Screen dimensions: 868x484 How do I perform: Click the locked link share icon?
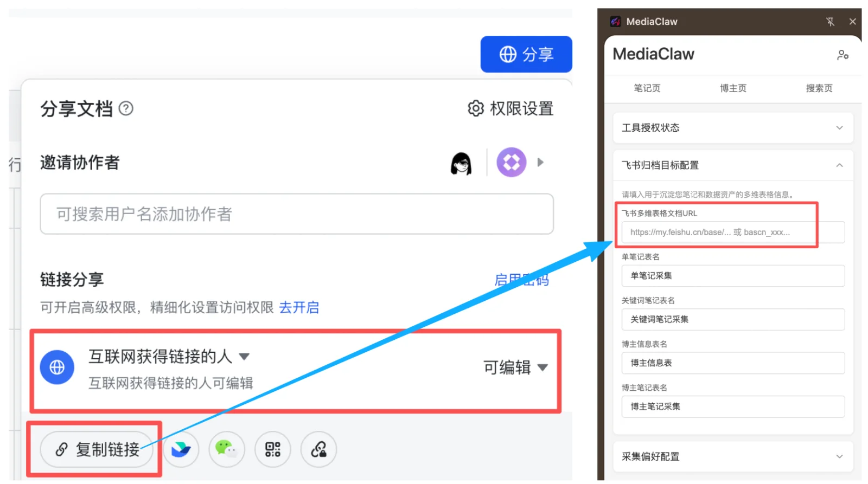click(x=319, y=449)
